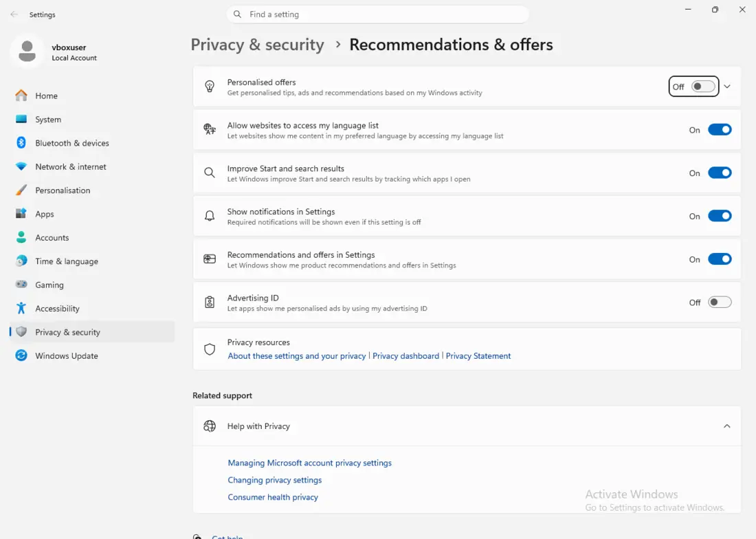Expand the Personalised offers chevron
This screenshot has height=539, width=756.
pyautogui.click(x=727, y=87)
